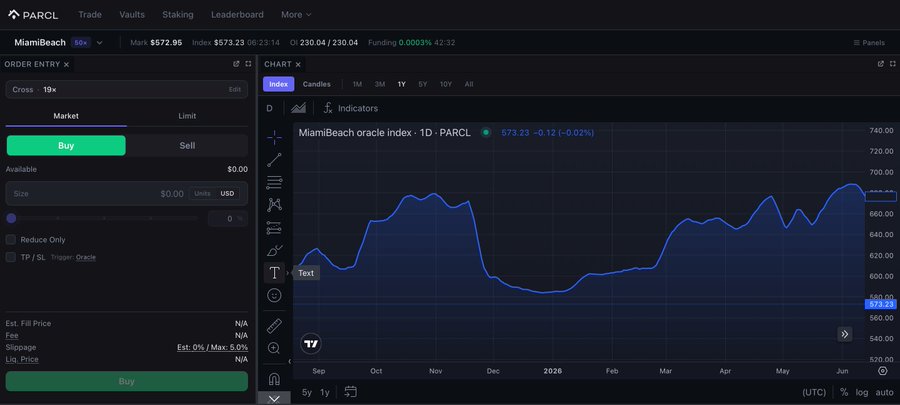Viewport: 900px width, 405px height.
Task: Set chart range to 5Y
Action: 422,84
